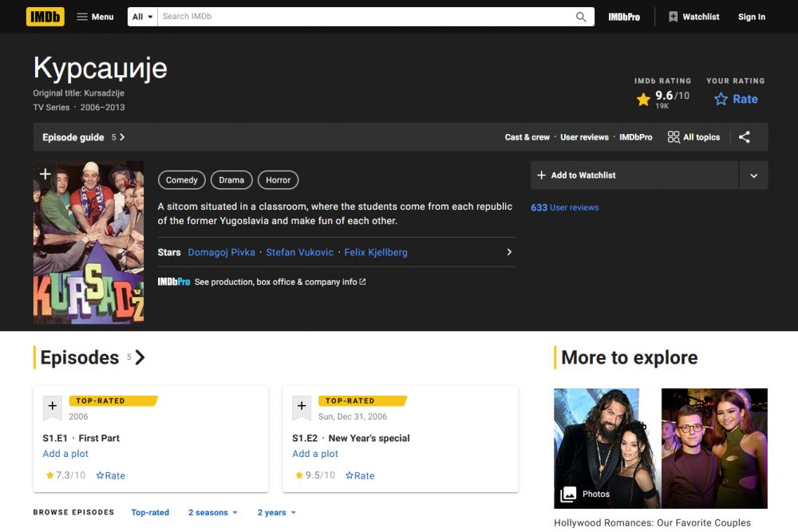
Task: Click the All topics grid icon
Action: coord(674,137)
